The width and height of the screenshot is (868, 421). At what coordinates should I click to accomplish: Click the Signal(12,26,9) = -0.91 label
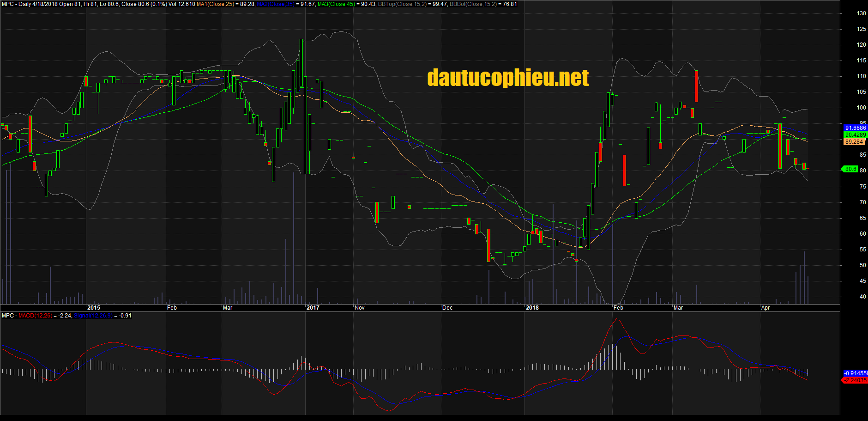coord(102,316)
